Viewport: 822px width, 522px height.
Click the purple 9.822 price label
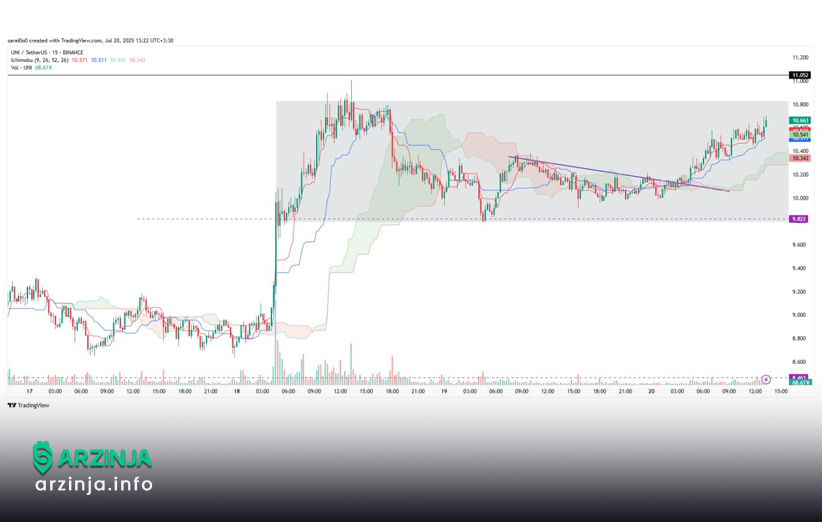coord(798,218)
